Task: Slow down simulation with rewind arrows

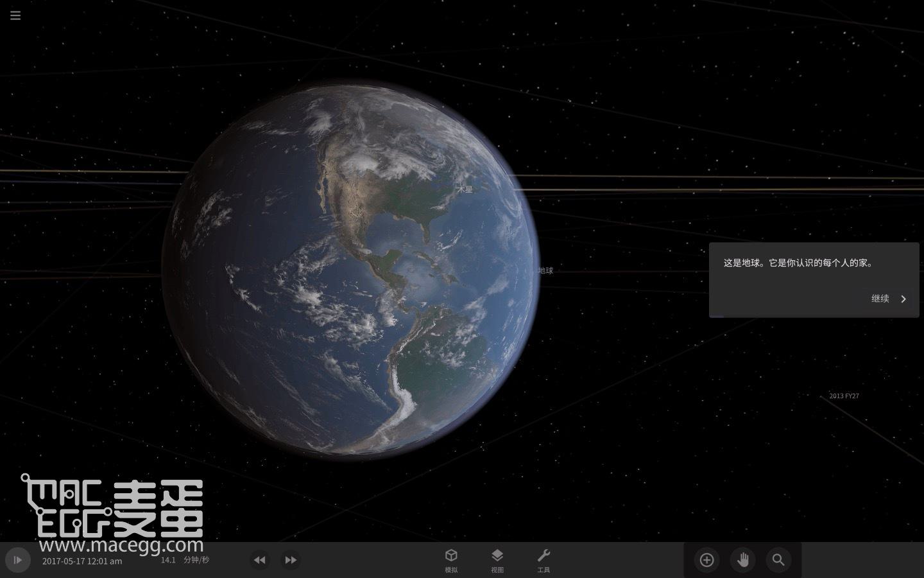Action: click(259, 560)
